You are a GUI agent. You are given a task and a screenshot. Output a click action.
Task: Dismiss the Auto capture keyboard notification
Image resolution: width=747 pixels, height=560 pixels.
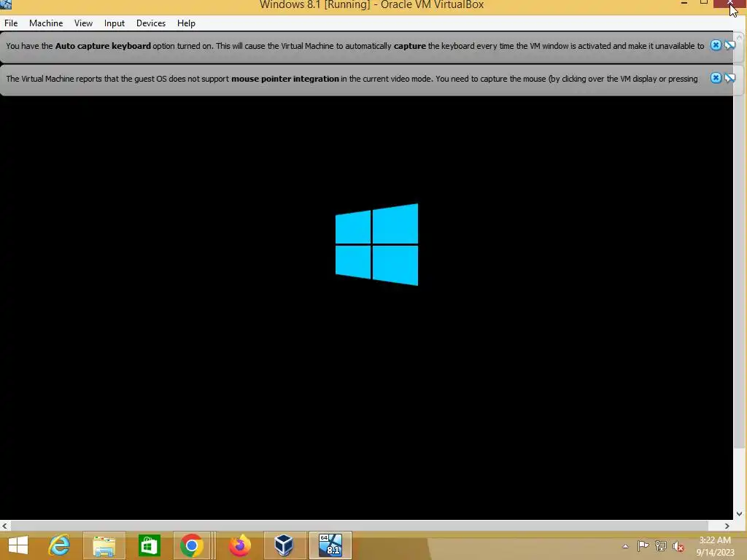pyautogui.click(x=716, y=45)
